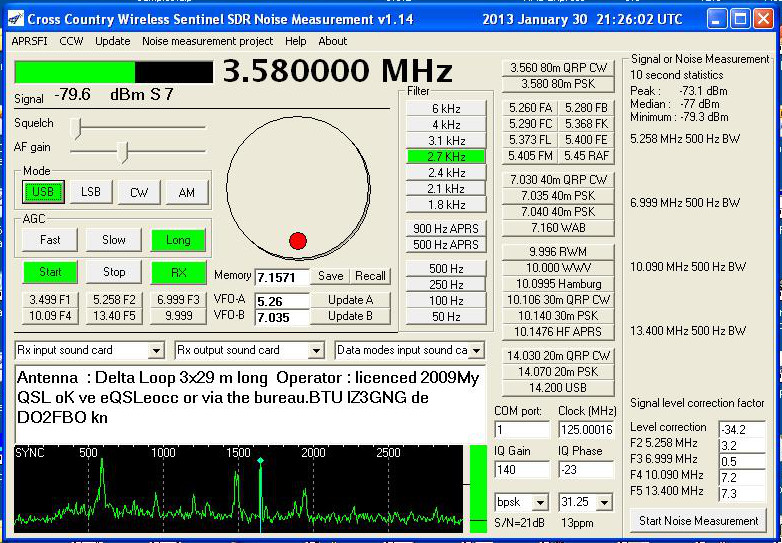
Task: Select the 2.7 KHz filter
Action: (446, 157)
